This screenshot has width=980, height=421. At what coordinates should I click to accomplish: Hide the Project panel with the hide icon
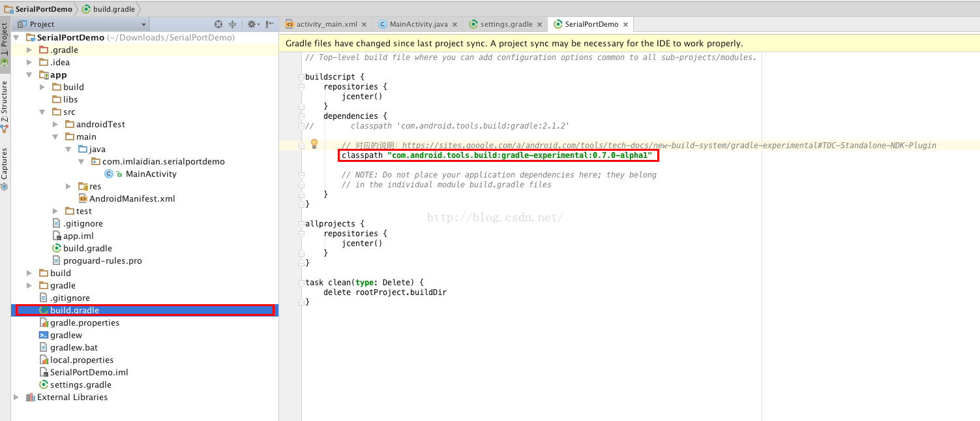[x=269, y=24]
